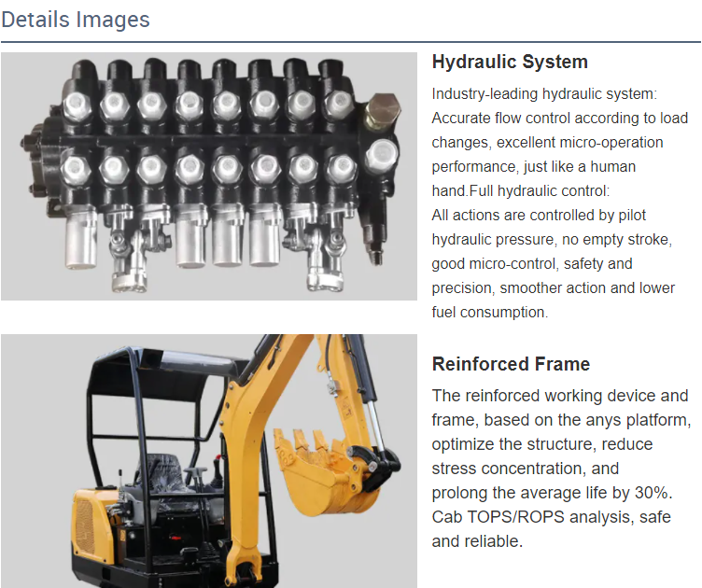Screen dimensions: 702x588
Task: Click the 'prolong the average life by 30%.' line
Action: pos(552,493)
